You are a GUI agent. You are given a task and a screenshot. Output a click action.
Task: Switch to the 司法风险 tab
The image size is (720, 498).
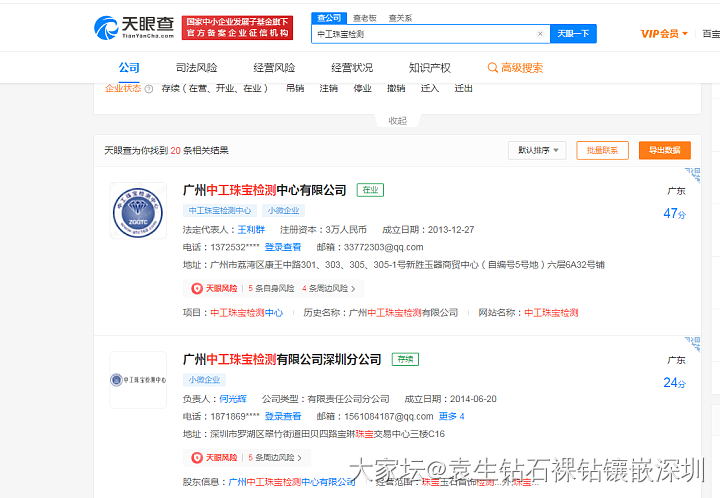coord(195,68)
